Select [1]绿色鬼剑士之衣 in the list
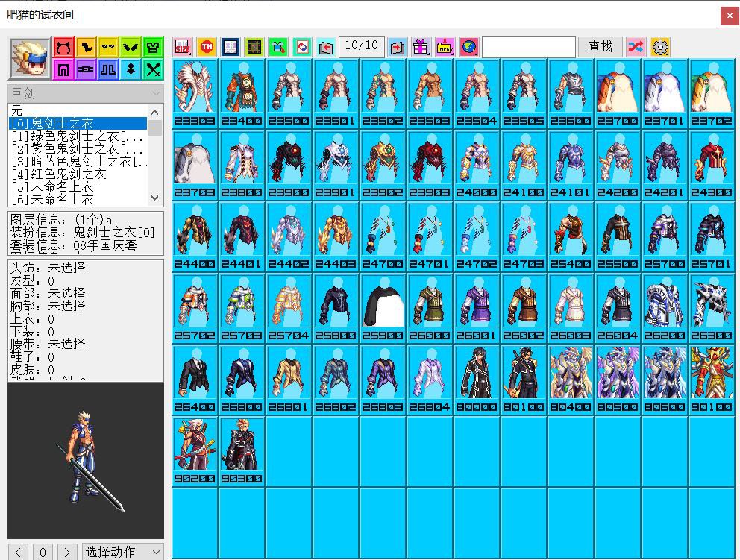Image resolution: width=740 pixels, height=560 pixels. click(x=78, y=136)
